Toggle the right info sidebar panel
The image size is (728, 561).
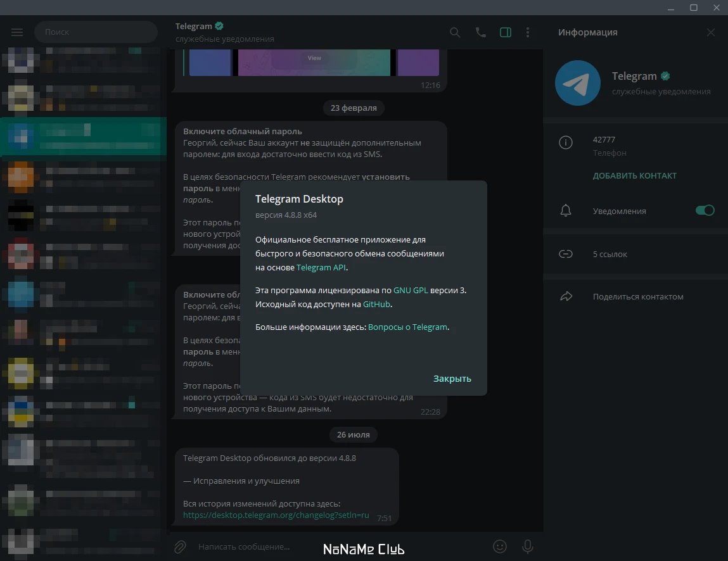(506, 32)
